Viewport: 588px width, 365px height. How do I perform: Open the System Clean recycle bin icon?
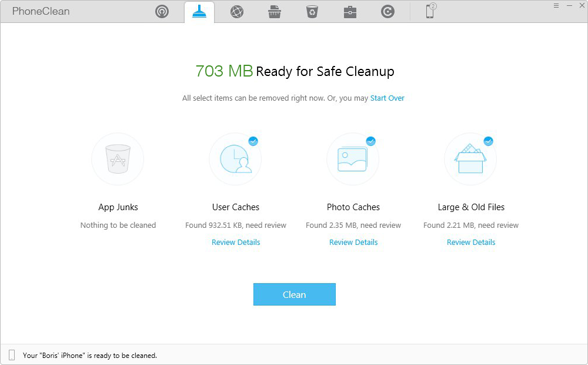tap(312, 12)
